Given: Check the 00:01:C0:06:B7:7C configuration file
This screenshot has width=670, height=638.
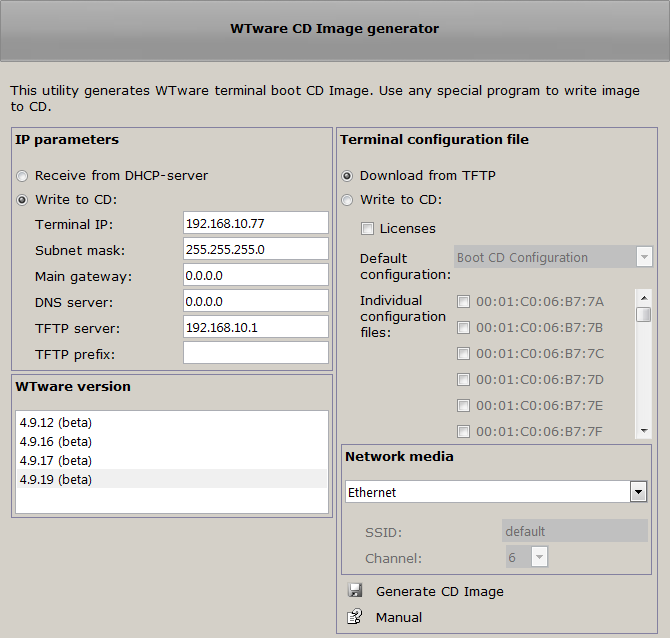Looking at the screenshot, I should click(x=463, y=354).
